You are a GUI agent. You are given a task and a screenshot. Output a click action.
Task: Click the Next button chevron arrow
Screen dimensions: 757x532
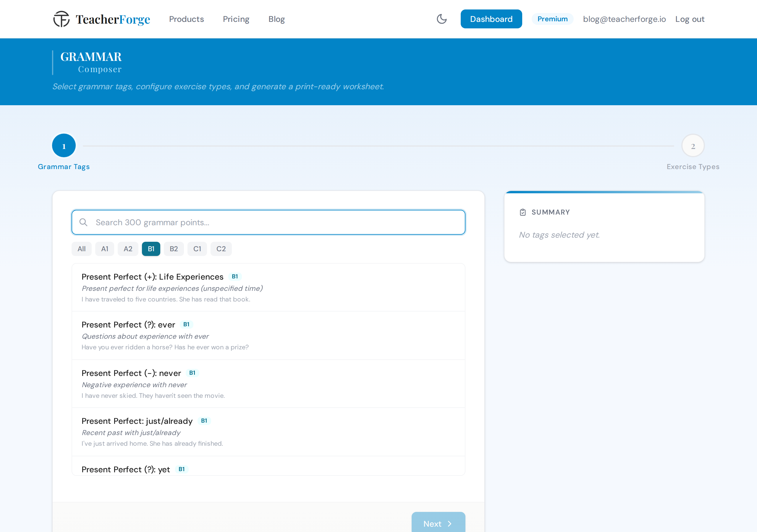449,524
